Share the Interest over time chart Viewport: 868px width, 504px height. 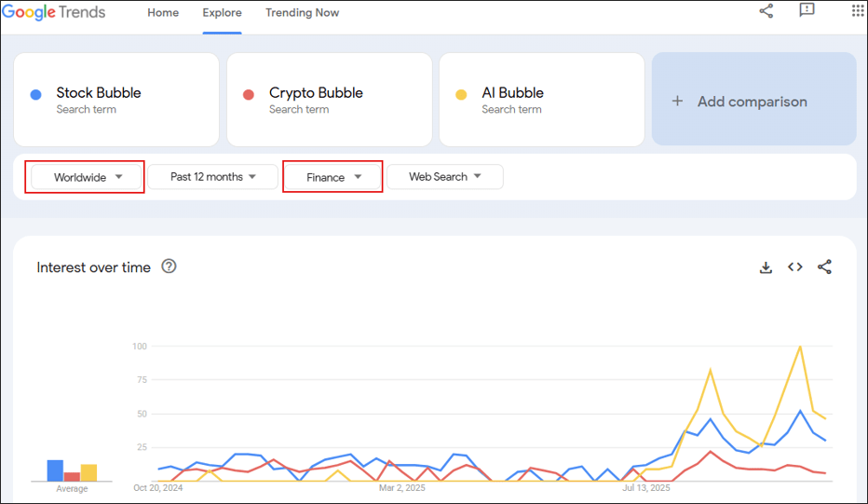click(824, 267)
